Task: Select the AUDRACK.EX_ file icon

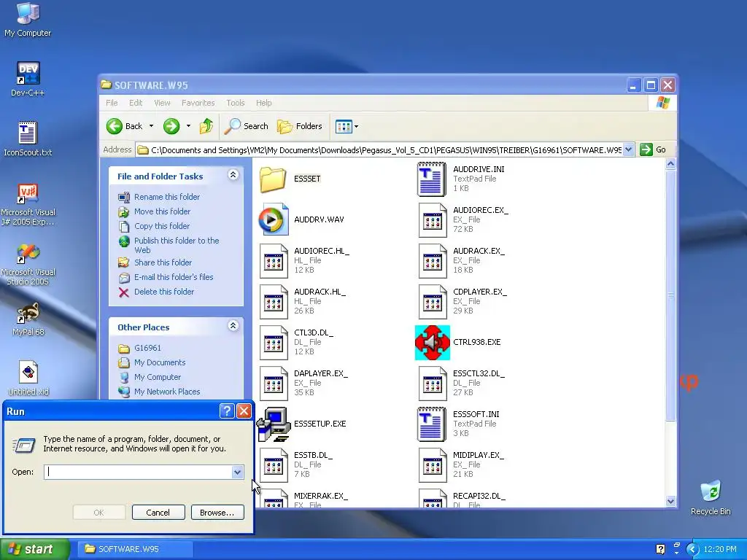Action: pyautogui.click(x=433, y=261)
